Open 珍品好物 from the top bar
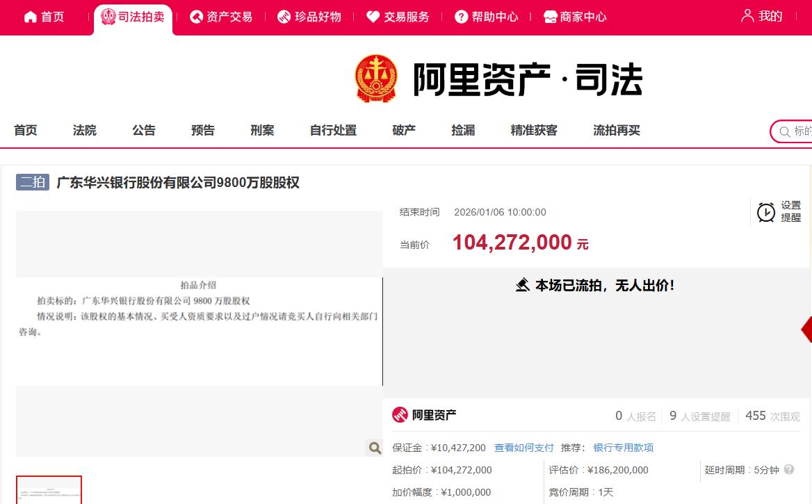The height and width of the screenshot is (504, 812). [x=309, y=17]
